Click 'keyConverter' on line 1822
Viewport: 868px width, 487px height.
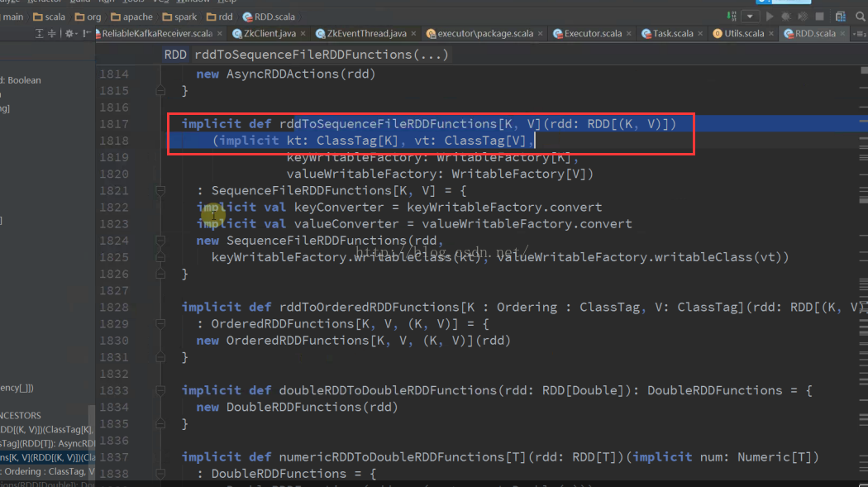tap(339, 207)
